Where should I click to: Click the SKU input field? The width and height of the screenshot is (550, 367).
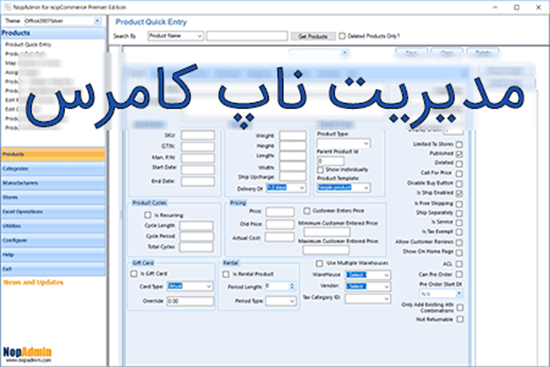[198, 135]
